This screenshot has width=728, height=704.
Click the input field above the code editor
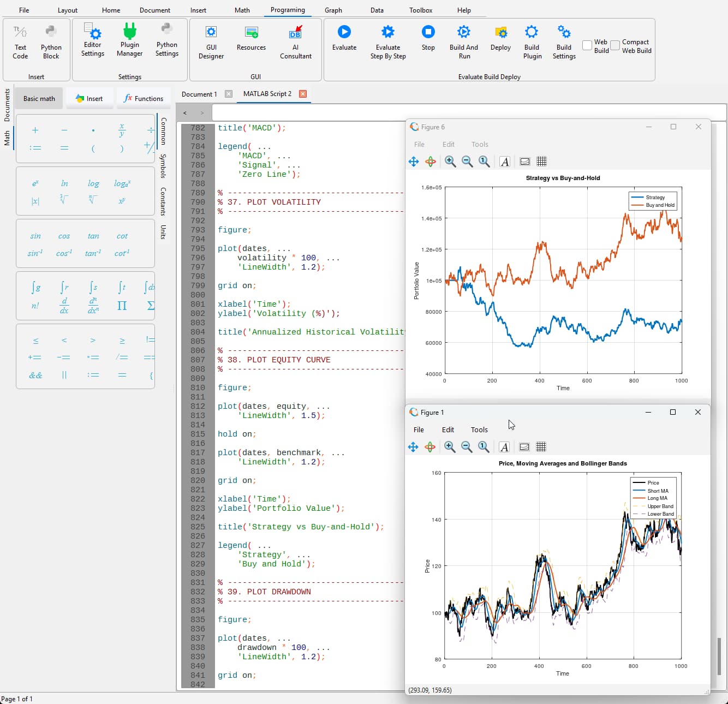[x=469, y=112]
